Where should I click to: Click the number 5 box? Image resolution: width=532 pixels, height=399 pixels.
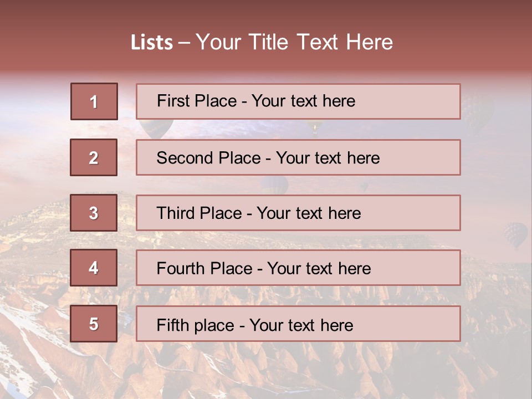(94, 324)
